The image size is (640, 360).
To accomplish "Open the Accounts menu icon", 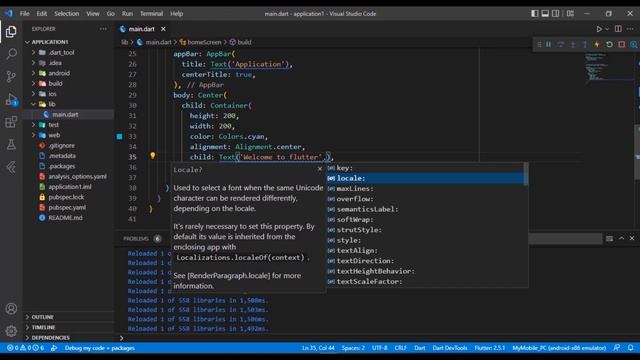I will 11,309.
